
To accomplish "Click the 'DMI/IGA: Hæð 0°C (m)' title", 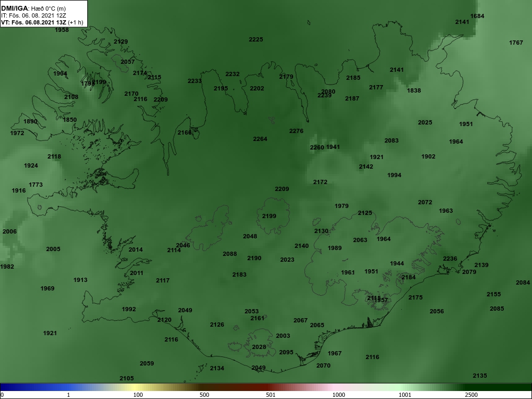I will (x=33, y=9).
